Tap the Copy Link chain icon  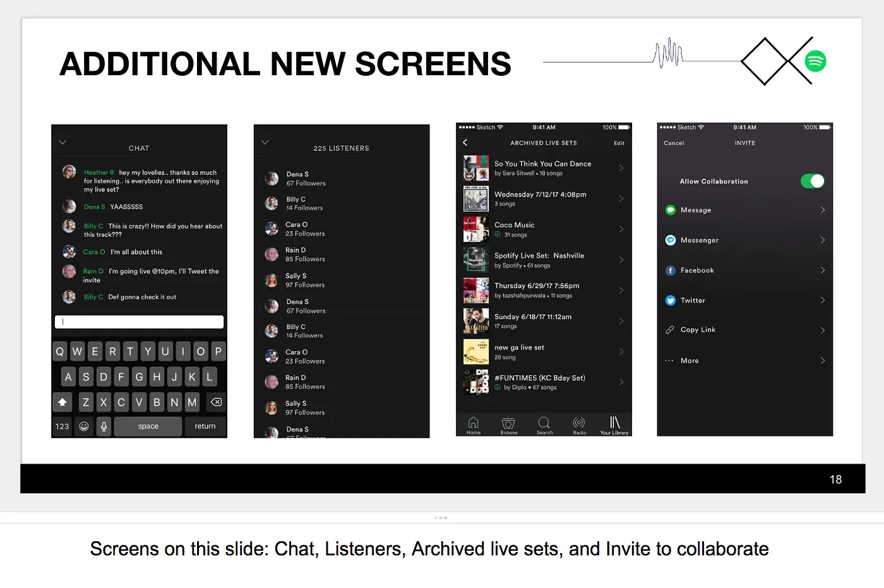670,330
